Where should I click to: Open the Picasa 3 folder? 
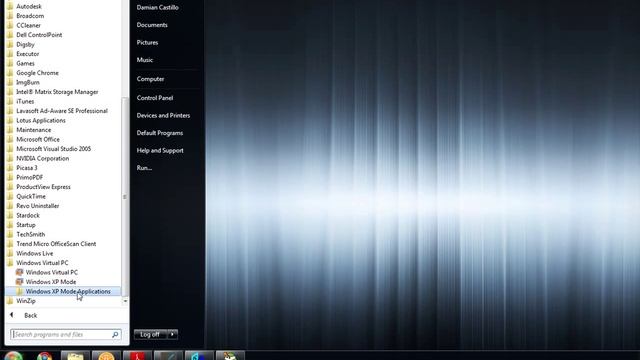27,168
